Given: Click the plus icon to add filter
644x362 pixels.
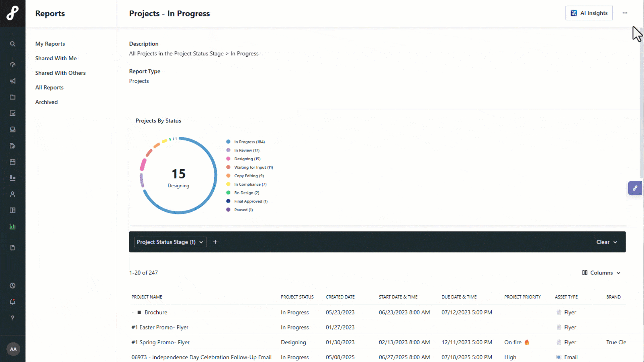Looking at the screenshot, I should click(x=215, y=242).
